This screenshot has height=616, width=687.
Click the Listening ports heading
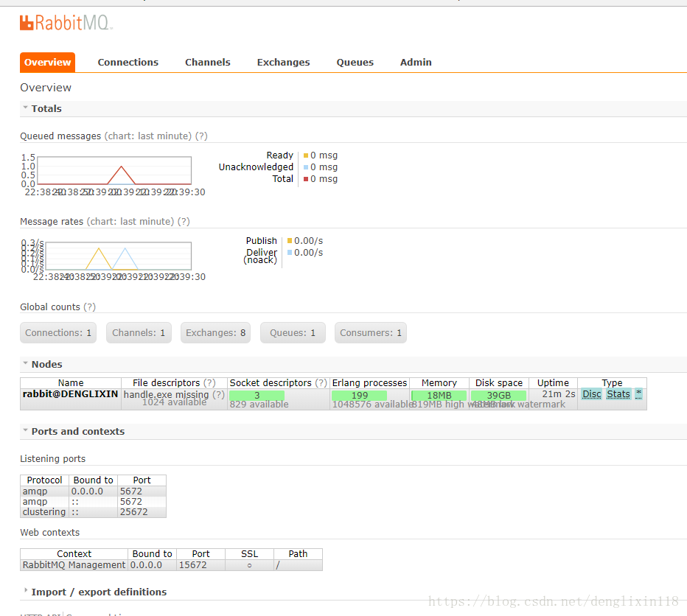pyautogui.click(x=53, y=459)
